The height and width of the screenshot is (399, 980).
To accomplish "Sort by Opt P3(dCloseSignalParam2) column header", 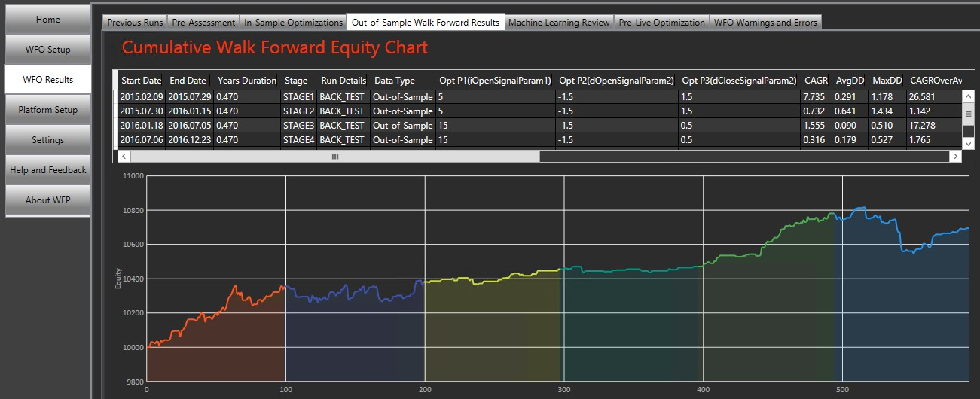I will pyautogui.click(x=739, y=81).
